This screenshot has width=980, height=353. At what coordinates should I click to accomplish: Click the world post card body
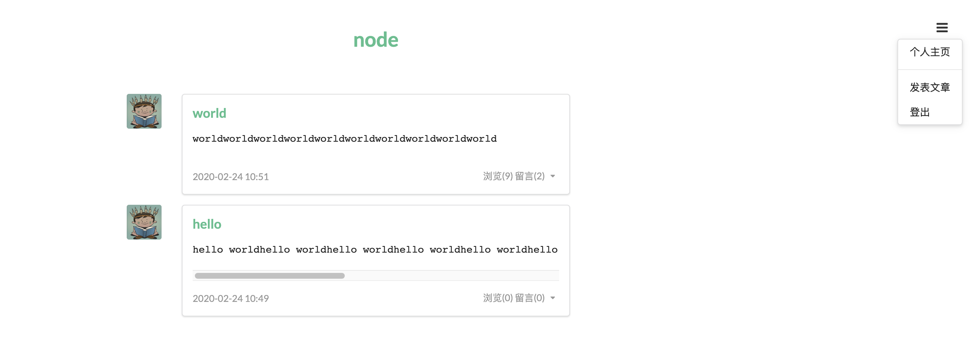pos(376,144)
